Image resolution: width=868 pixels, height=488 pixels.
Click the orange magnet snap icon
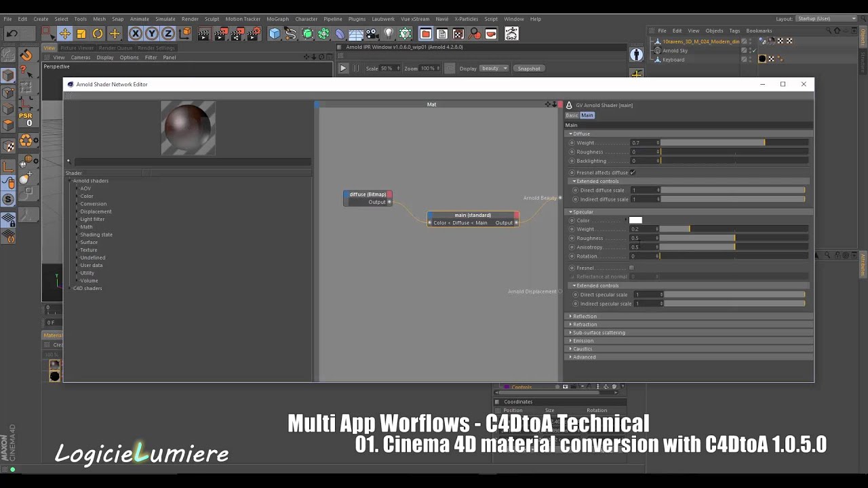pyautogui.click(x=26, y=55)
